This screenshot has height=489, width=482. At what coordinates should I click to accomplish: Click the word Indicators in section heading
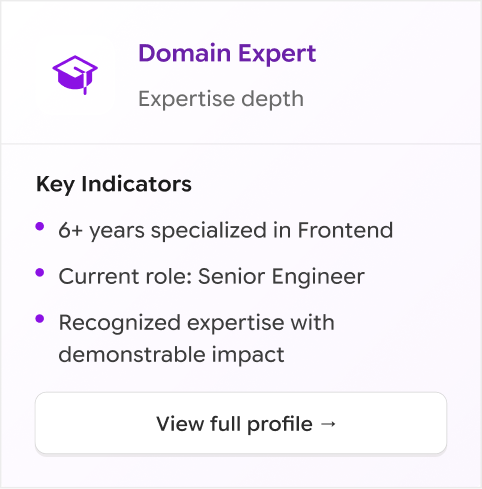pyautogui.click(x=136, y=184)
